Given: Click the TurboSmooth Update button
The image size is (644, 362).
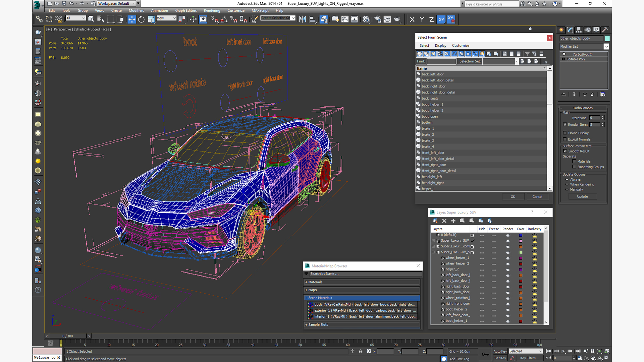Looking at the screenshot, I should pos(582,196).
